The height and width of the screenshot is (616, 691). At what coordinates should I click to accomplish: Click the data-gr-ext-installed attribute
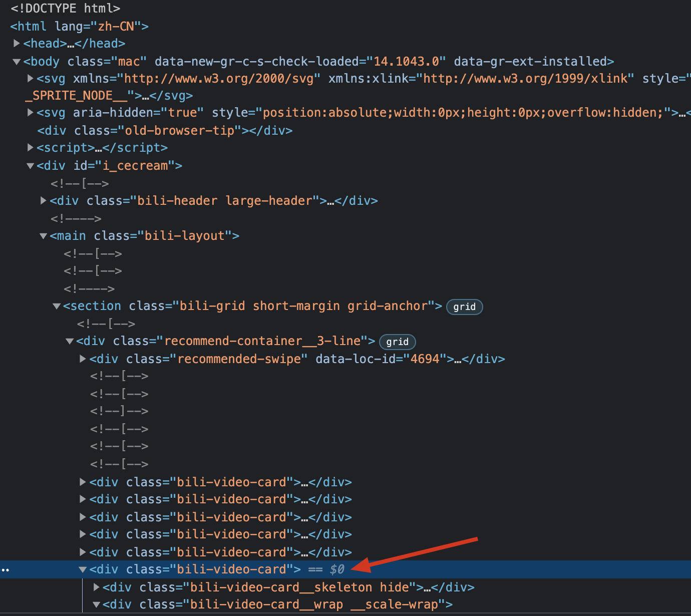coord(530,62)
